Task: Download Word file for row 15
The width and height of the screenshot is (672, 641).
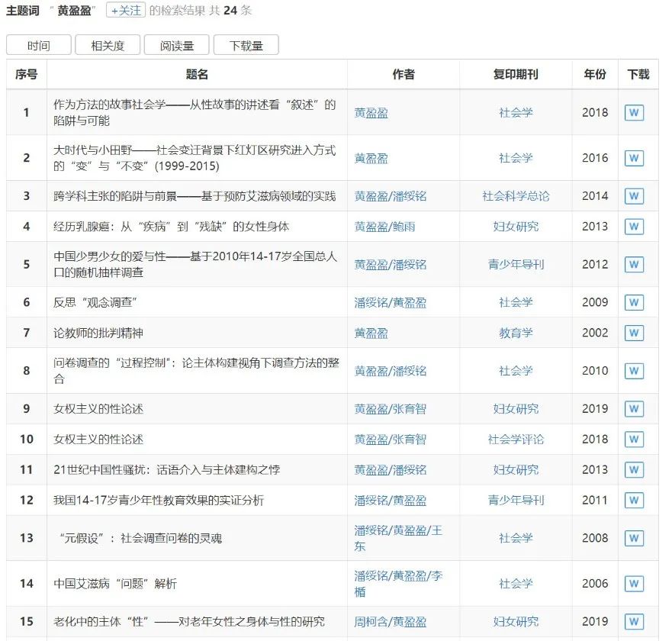Action: [634, 621]
